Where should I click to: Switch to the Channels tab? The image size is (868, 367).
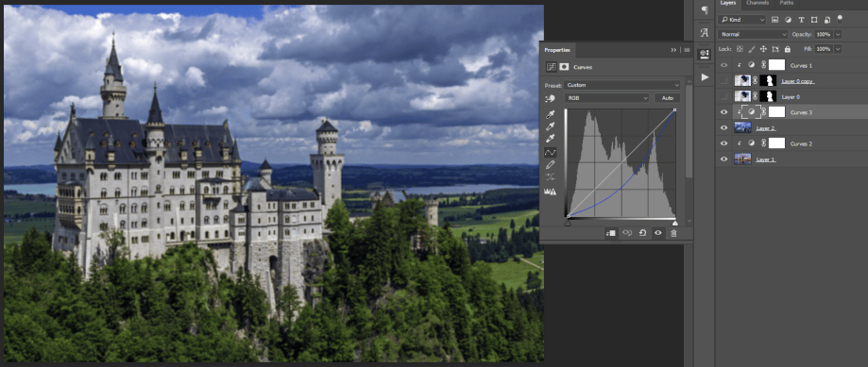757,4
